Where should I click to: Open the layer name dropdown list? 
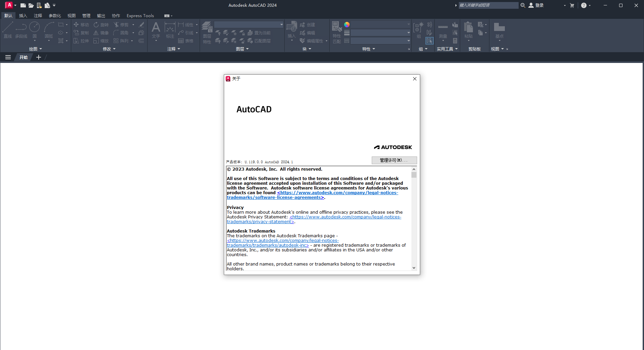pyautogui.click(x=249, y=25)
